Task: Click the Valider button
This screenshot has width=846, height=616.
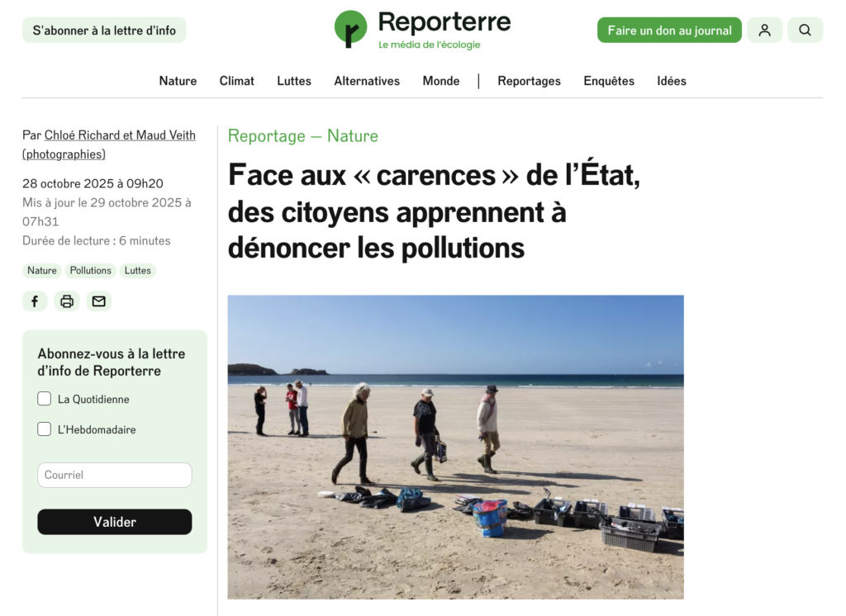Action: pyautogui.click(x=114, y=522)
